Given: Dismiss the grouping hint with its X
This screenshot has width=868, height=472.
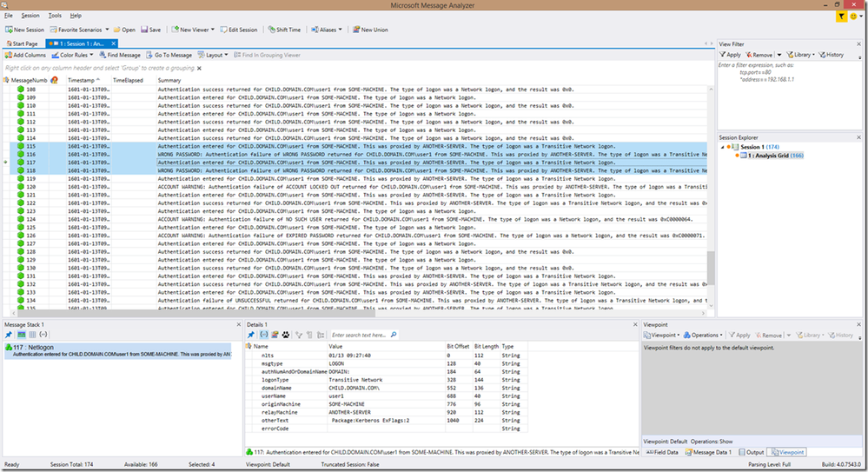Looking at the screenshot, I should tap(199, 69).
